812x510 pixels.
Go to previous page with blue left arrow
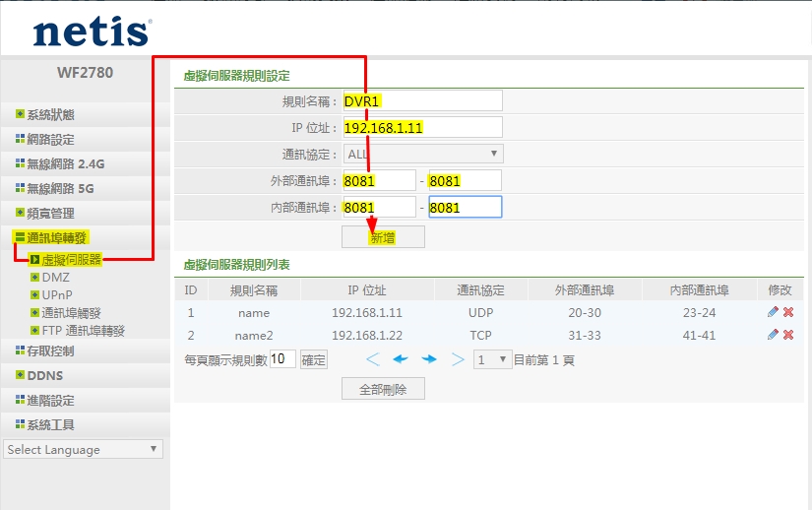[401, 359]
